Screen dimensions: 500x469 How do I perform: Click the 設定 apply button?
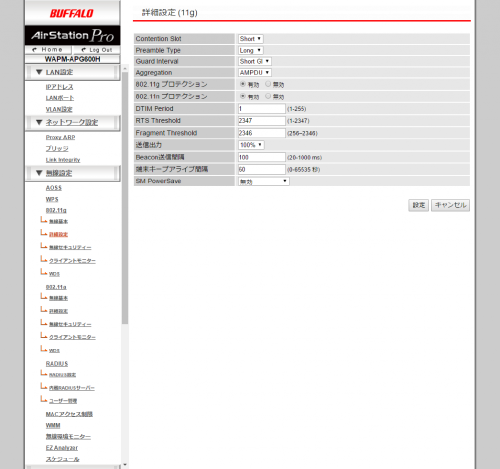tap(419, 205)
